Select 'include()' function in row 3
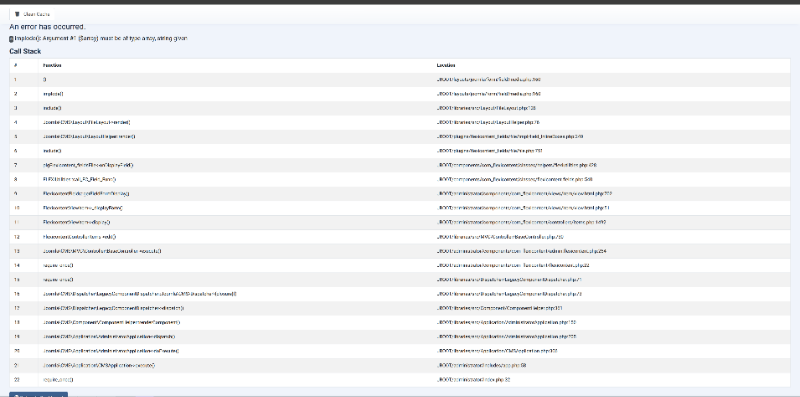 pos(53,108)
